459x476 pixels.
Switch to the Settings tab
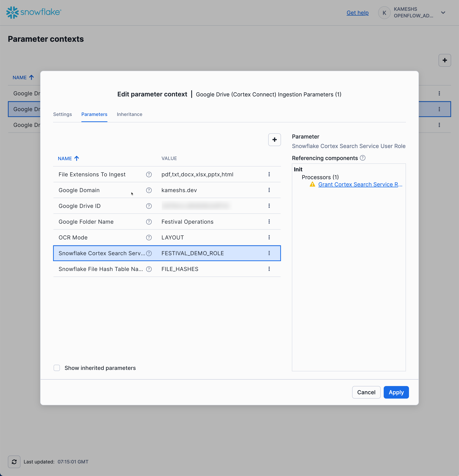pyautogui.click(x=62, y=114)
